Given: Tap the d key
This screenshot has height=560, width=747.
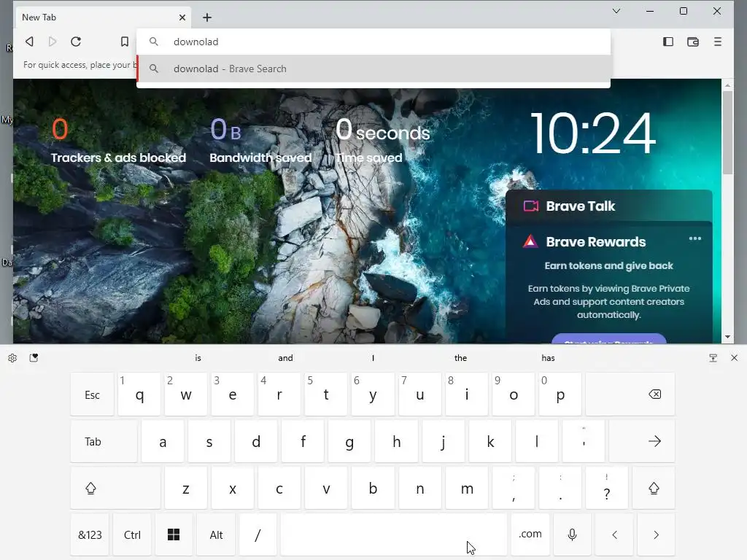Looking at the screenshot, I should (x=256, y=441).
